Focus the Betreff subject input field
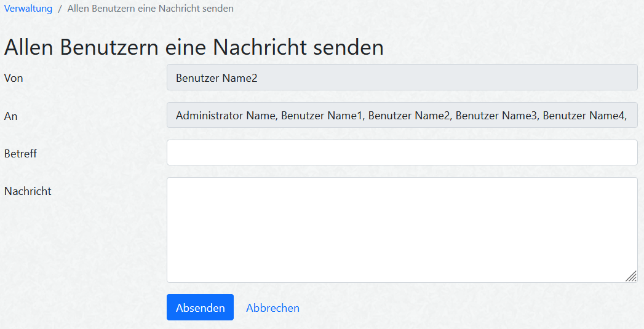644x329 pixels. tap(402, 153)
